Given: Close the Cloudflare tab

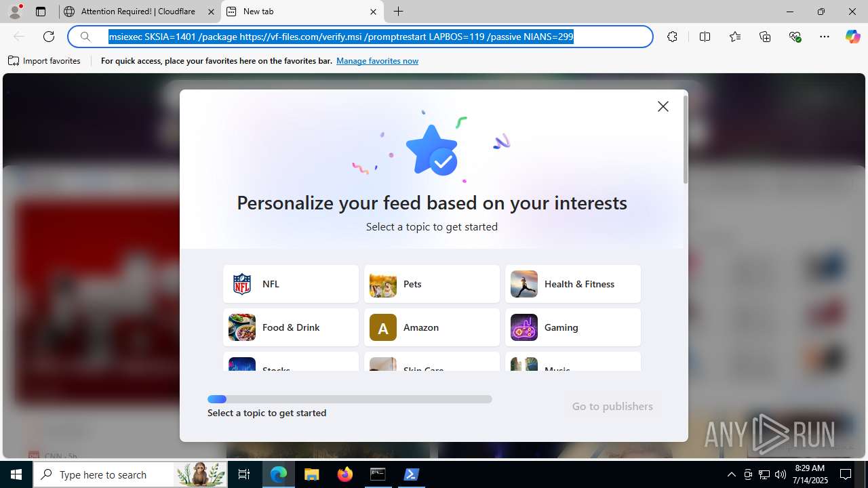Looking at the screenshot, I should point(211,12).
